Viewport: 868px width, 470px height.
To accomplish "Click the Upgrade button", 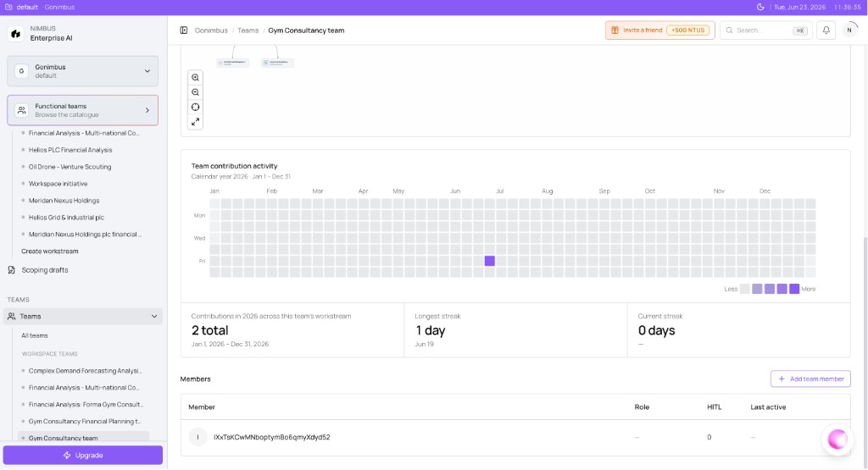I will pos(83,455).
